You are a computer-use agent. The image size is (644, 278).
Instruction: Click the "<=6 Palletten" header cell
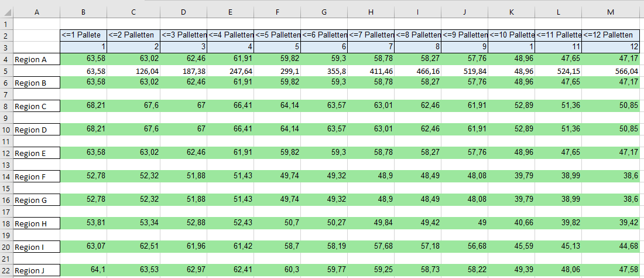click(x=324, y=35)
